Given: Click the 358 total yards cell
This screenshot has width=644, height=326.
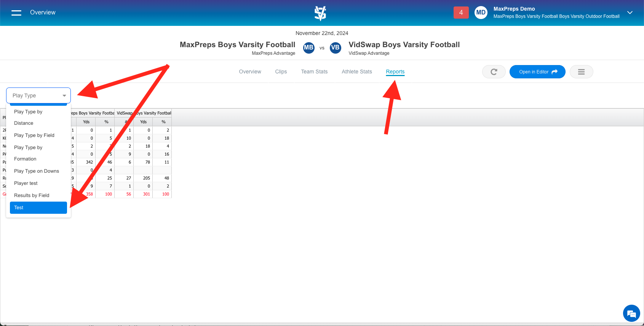Looking at the screenshot, I should tap(86, 194).
